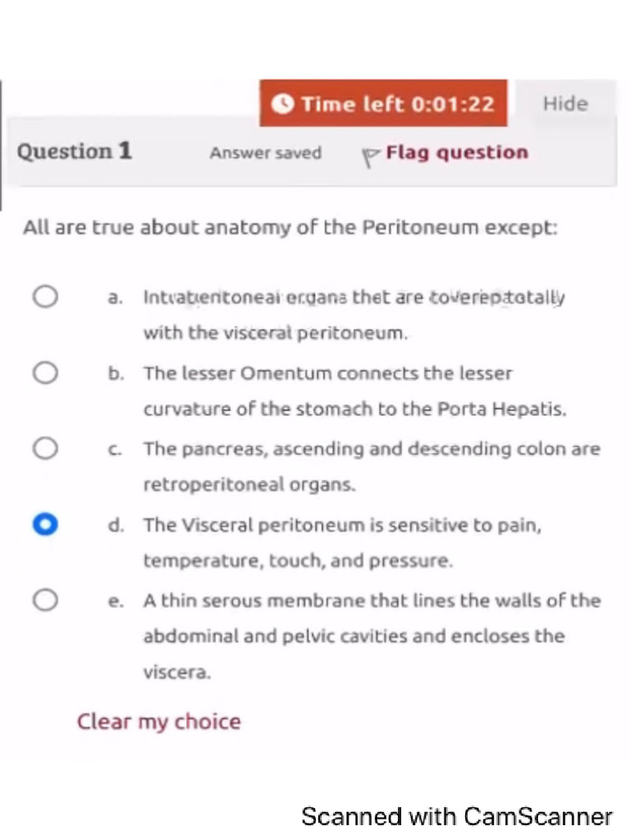Click the Flag question link
Screen dimensions: 630x840
pos(457,153)
